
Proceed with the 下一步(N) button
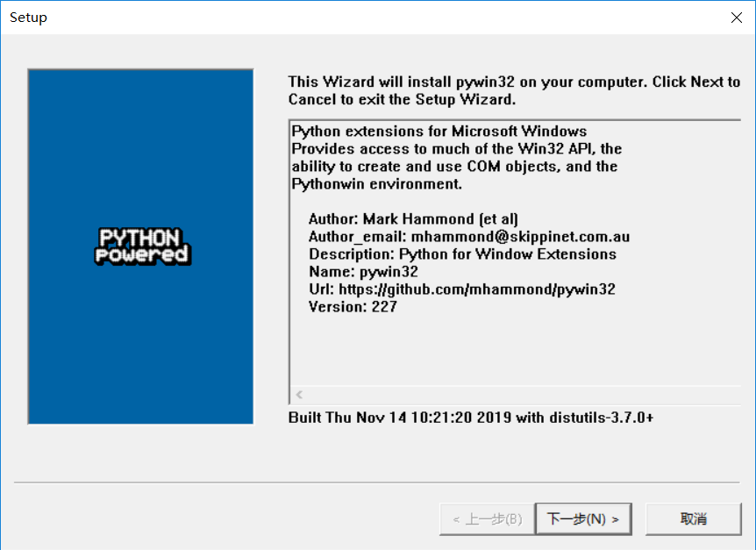click(583, 519)
